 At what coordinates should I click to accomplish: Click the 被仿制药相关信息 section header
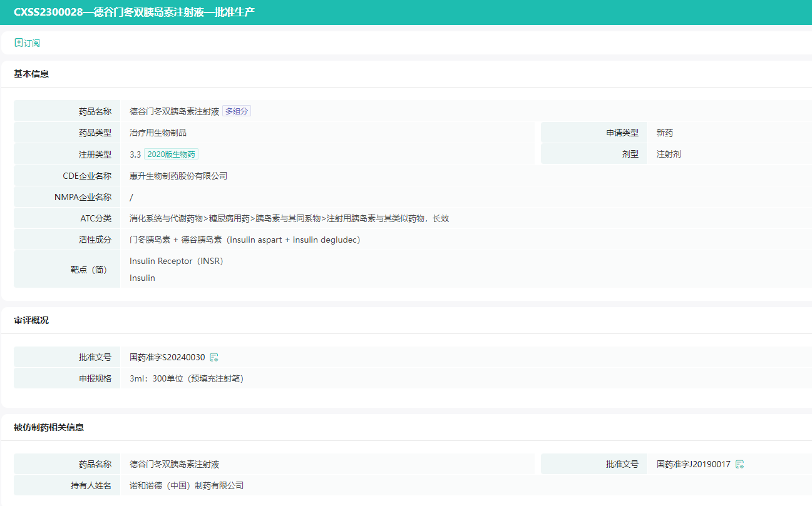49,427
